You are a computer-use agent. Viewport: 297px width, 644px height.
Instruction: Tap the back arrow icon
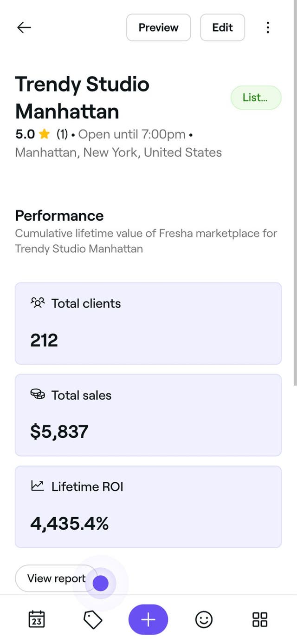[x=24, y=27]
